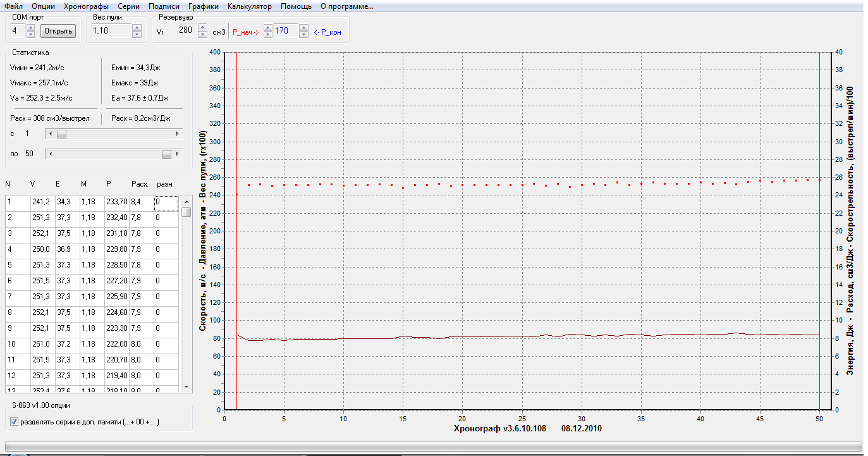Decrease reservoir volume Vr with down arrow
This screenshot has width=868, height=456.
[202, 34]
